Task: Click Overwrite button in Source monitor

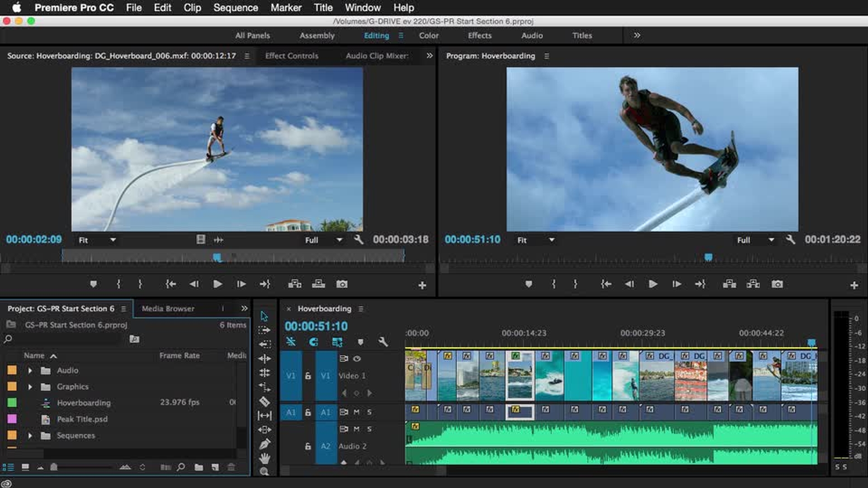Action: point(318,284)
